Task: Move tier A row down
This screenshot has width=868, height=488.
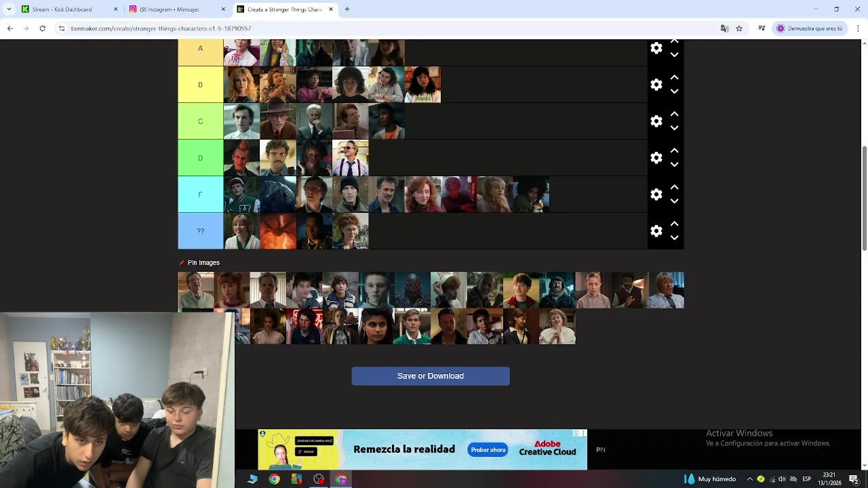Action: pos(674,55)
